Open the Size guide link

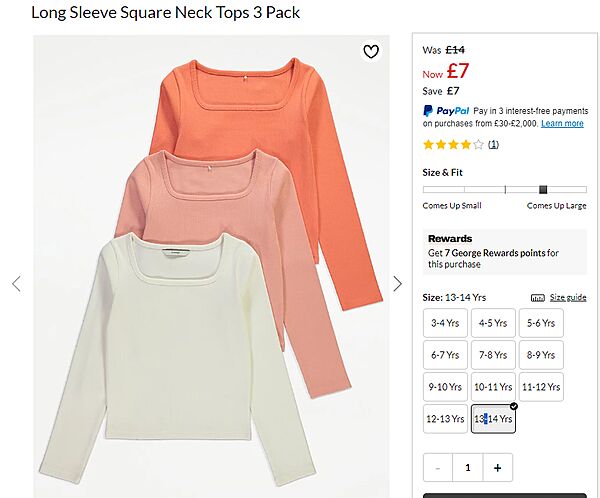tap(568, 298)
